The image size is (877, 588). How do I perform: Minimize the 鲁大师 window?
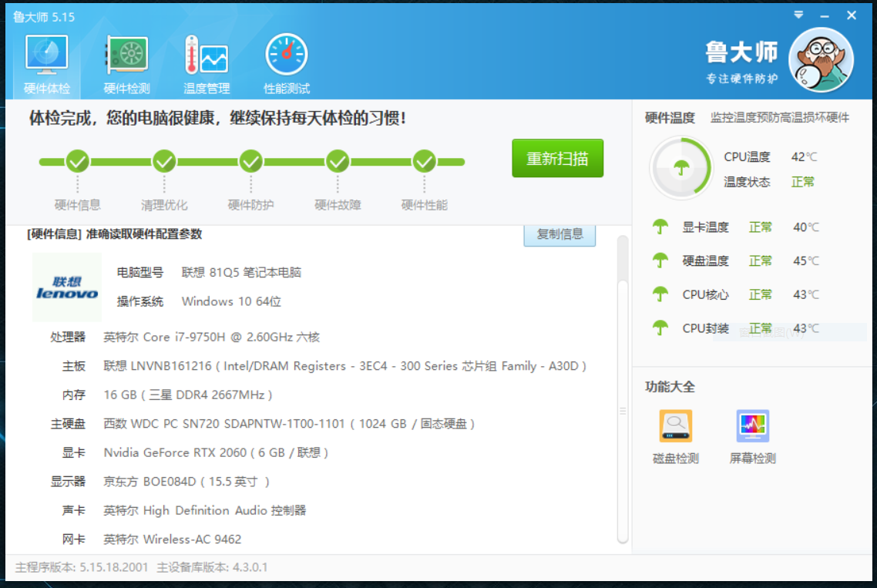click(x=825, y=15)
